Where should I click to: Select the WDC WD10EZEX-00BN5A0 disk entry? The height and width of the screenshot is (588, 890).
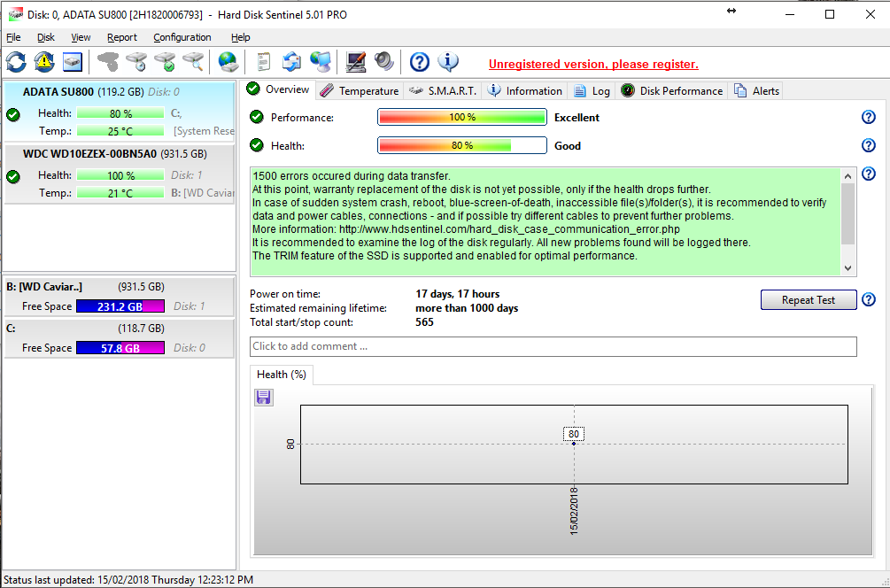click(x=119, y=174)
